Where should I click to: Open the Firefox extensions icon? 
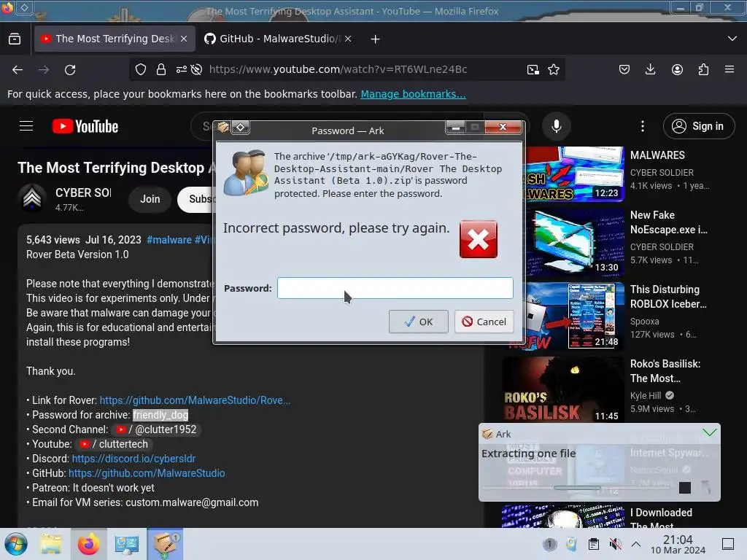pyautogui.click(x=703, y=69)
